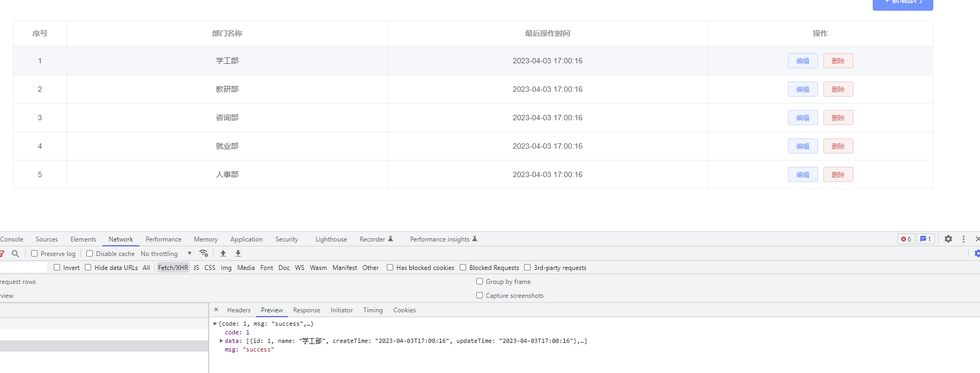Filter requests by Other type
This screenshot has height=373, width=980.
(371, 268)
